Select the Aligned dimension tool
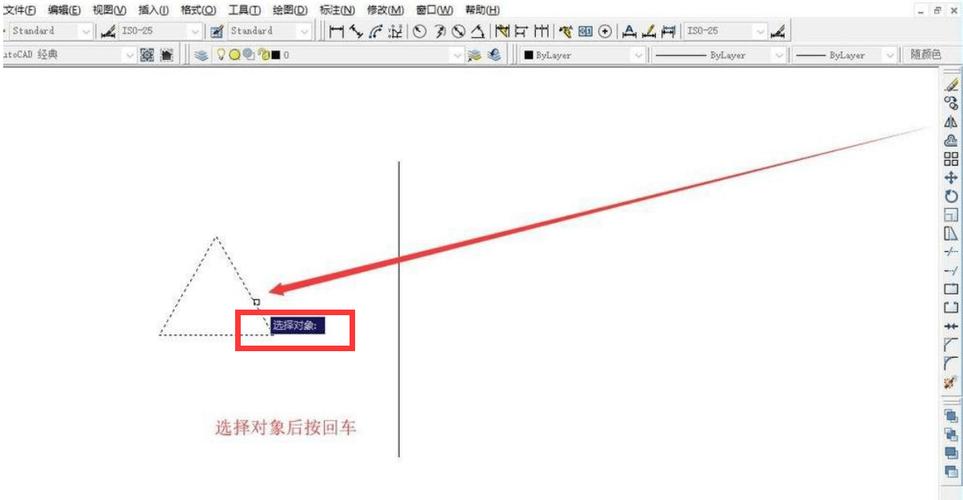Viewport: 963px width, 500px height. [356, 31]
